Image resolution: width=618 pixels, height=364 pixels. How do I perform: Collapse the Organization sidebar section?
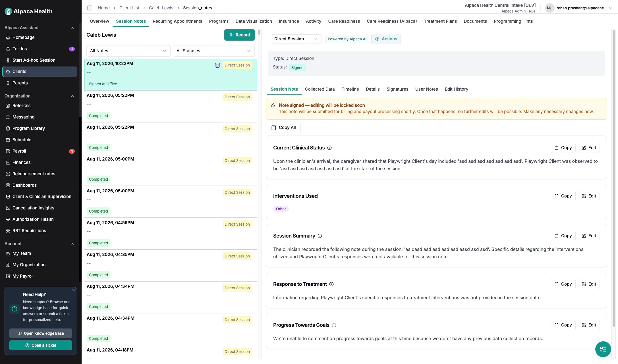click(72, 96)
